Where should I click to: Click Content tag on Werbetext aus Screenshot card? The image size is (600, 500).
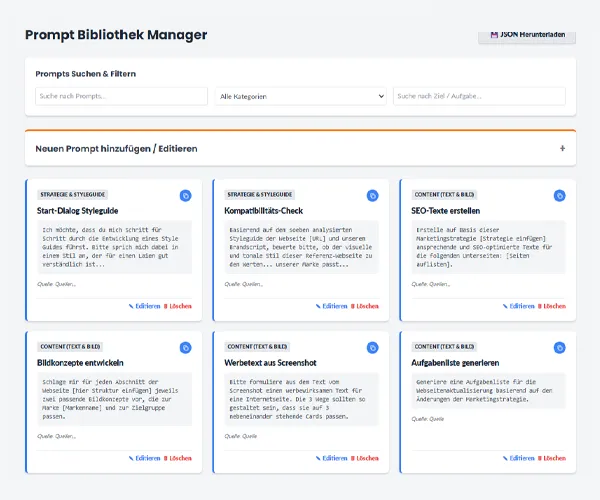point(257,346)
